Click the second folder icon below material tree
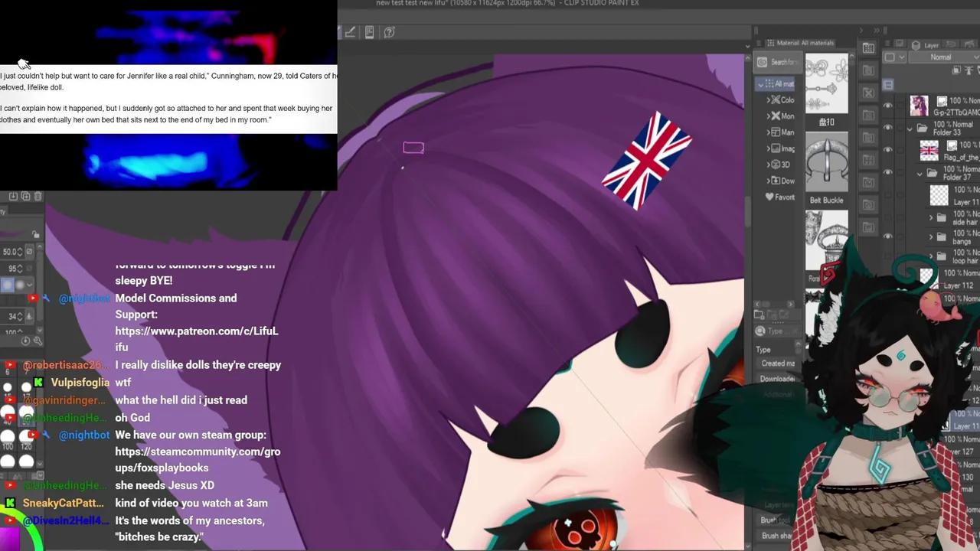This screenshot has height=551, width=980. [772, 315]
